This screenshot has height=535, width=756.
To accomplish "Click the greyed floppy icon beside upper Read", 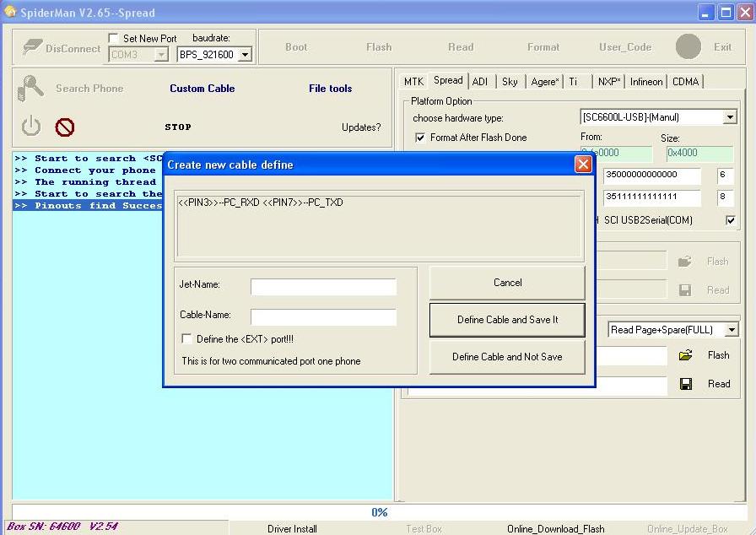I will click(685, 289).
